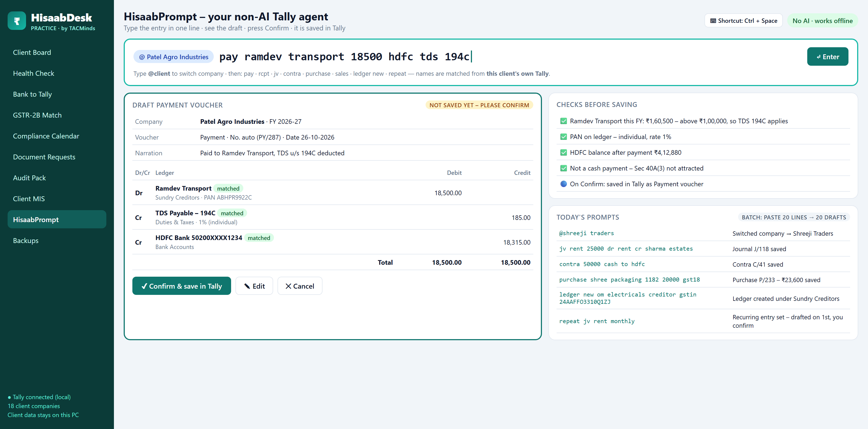
Task: Click the X icon on the Cancel button
Action: pyautogui.click(x=288, y=286)
